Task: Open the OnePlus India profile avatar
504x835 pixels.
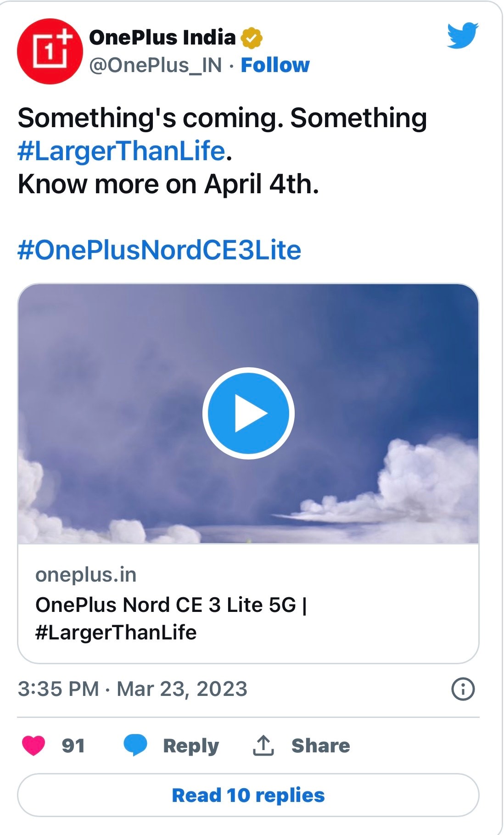Action: click(x=50, y=51)
